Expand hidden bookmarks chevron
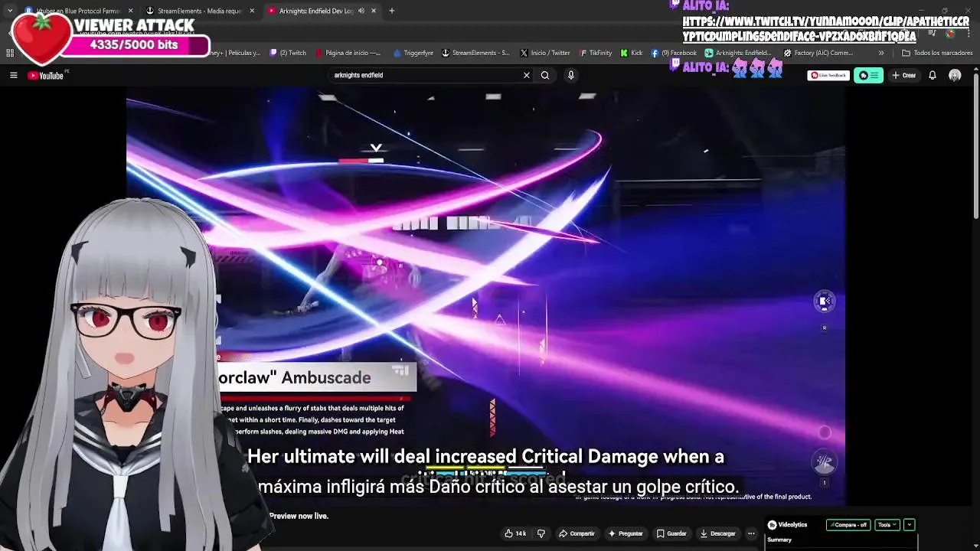Image resolution: width=980 pixels, height=551 pixels. coord(881,53)
